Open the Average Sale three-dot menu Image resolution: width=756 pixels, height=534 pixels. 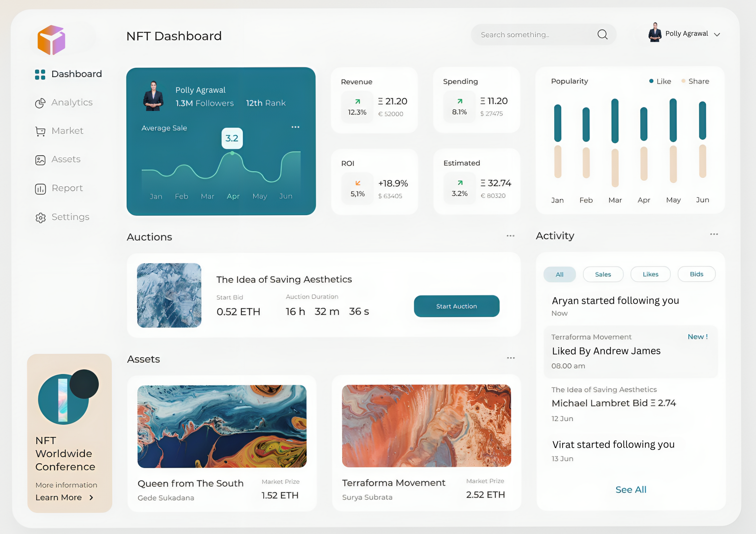click(295, 127)
